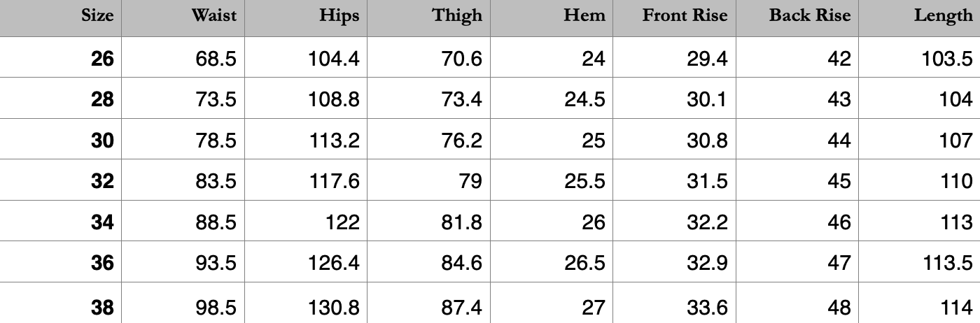Click front rise value 32.9
The image size is (980, 323).
tap(708, 263)
